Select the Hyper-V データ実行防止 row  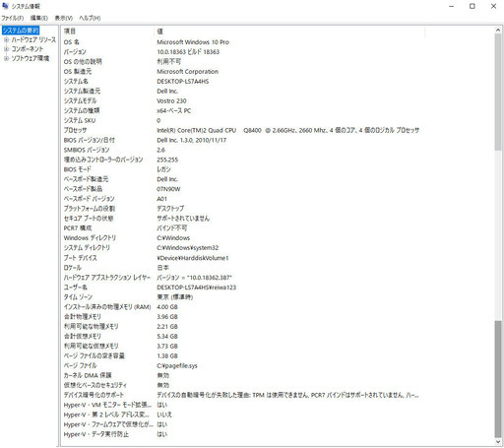click(x=243, y=434)
